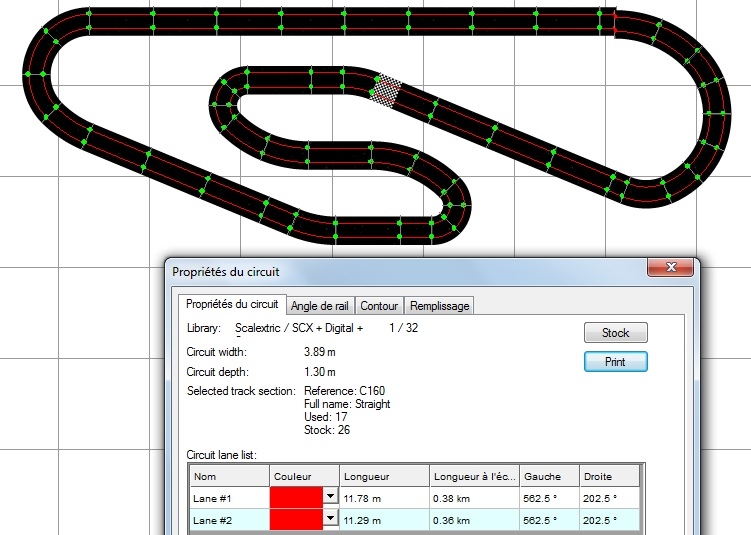Image resolution: width=751 pixels, height=535 pixels.
Task: Sort by the Longueur column header
Action: (x=382, y=477)
